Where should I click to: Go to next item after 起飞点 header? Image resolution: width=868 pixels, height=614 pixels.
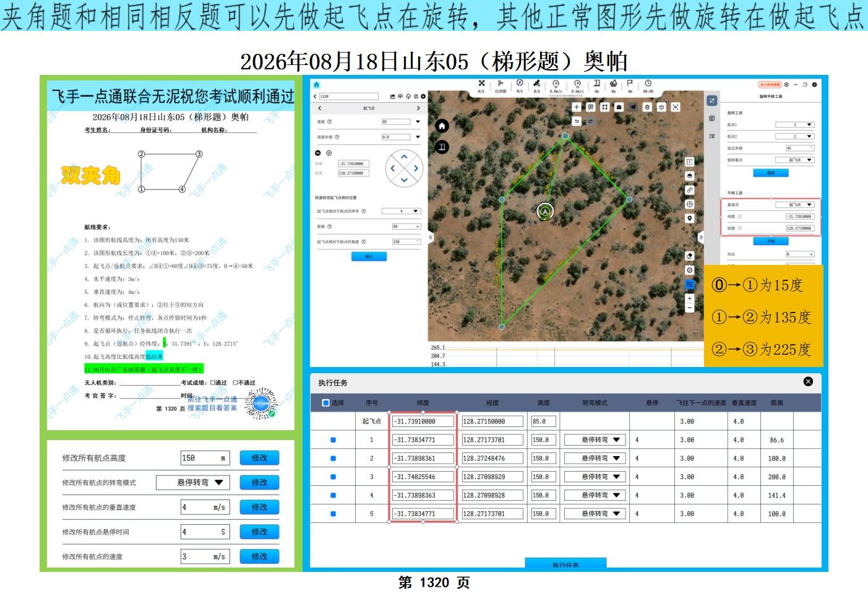point(418,108)
